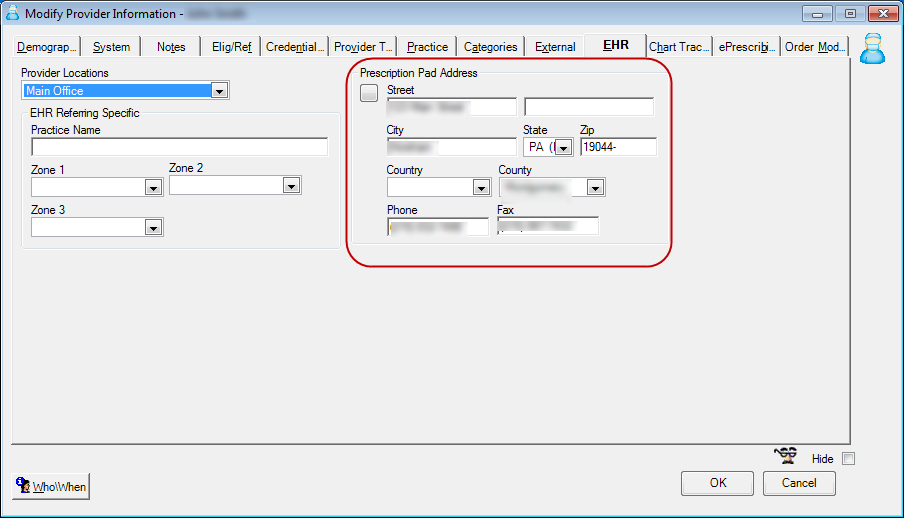Open the Provider Locations dropdown
904x518 pixels.
[219, 91]
